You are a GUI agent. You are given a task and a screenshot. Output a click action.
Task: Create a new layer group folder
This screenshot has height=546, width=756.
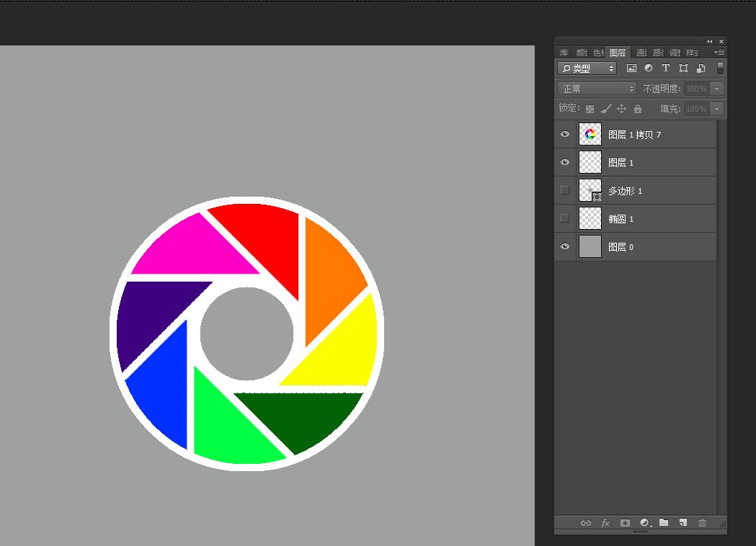click(x=664, y=523)
